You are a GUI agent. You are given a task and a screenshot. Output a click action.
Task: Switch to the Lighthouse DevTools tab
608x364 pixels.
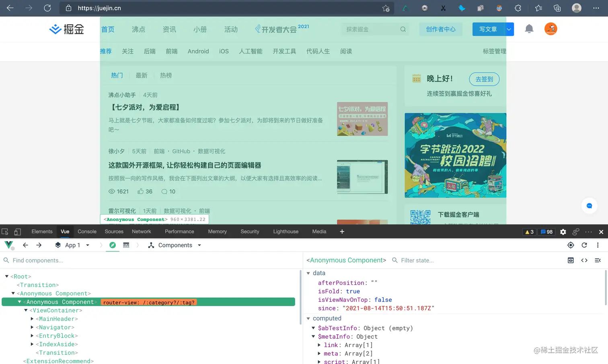pos(286,231)
